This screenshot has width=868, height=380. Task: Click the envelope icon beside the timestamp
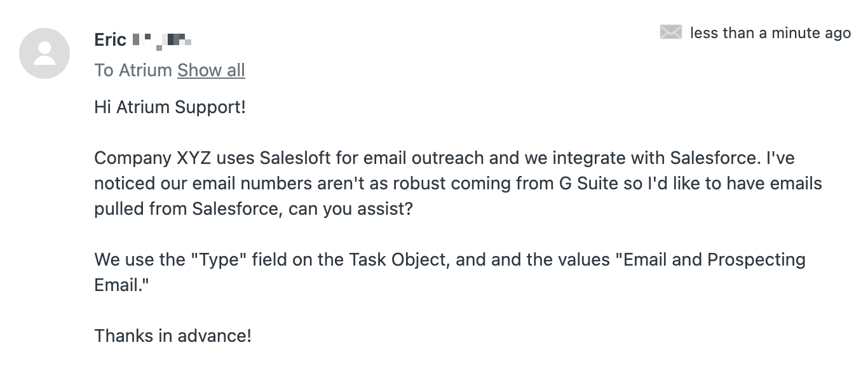pyautogui.click(x=671, y=32)
